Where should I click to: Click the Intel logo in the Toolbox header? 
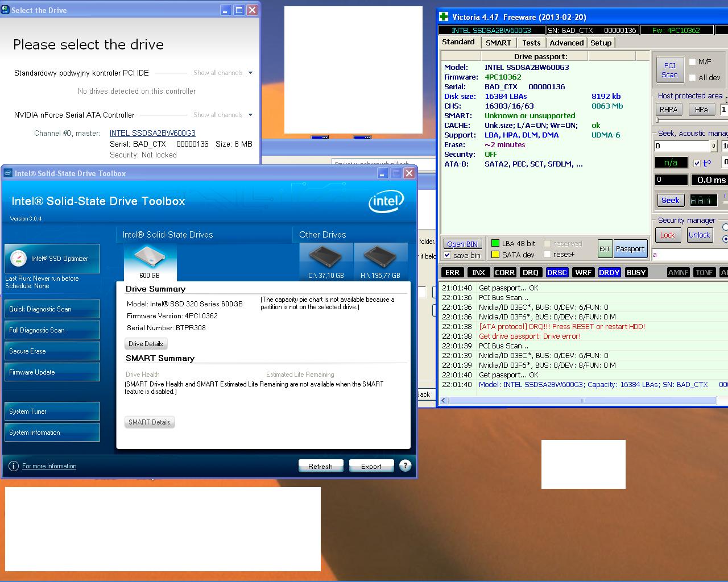pyautogui.click(x=387, y=202)
